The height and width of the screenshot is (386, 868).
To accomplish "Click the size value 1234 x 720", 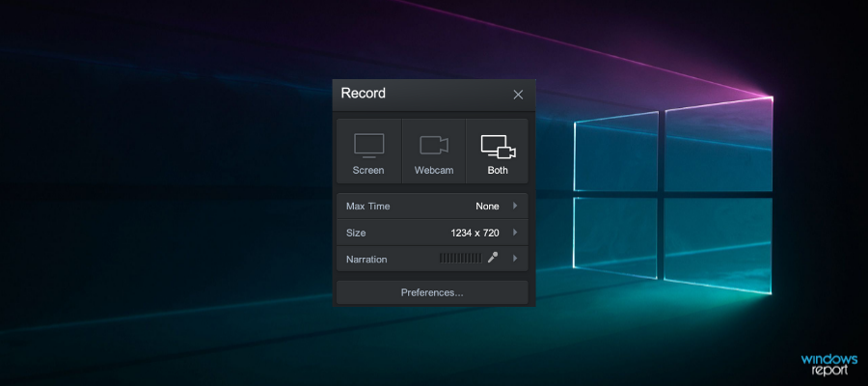I will 475,233.
